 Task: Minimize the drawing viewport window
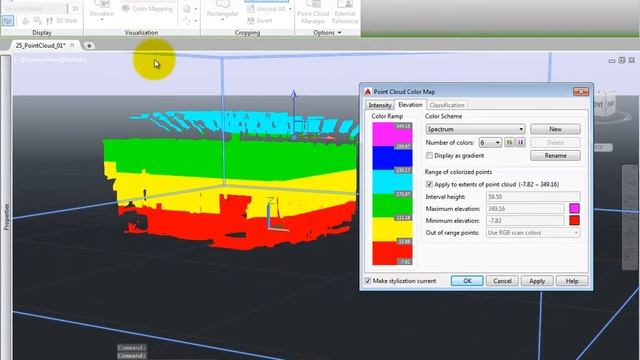(x=611, y=61)
